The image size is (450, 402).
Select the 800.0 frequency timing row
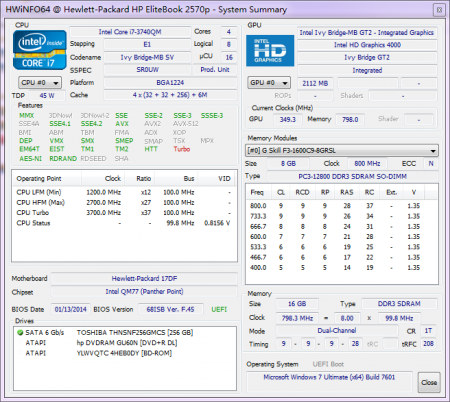coord(342,206)
